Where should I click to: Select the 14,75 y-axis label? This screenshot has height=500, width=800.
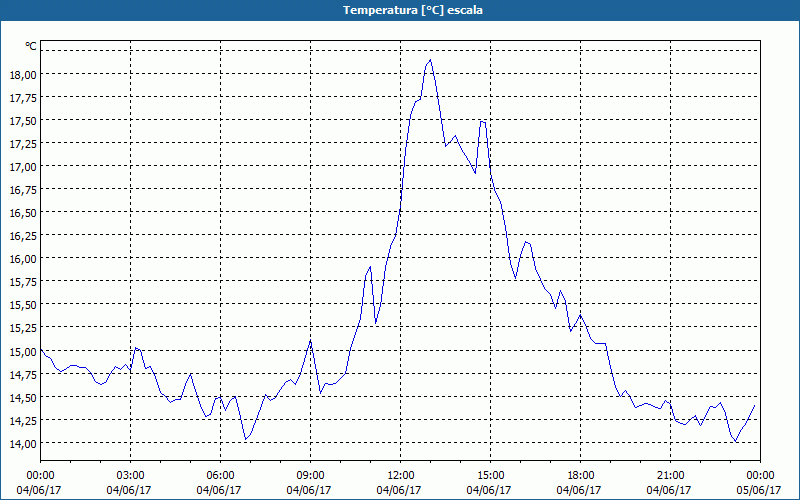pos(23,374)
